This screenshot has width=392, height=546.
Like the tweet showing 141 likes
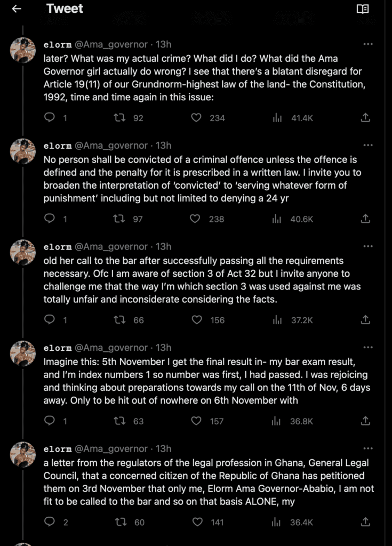tap(197, 522)
